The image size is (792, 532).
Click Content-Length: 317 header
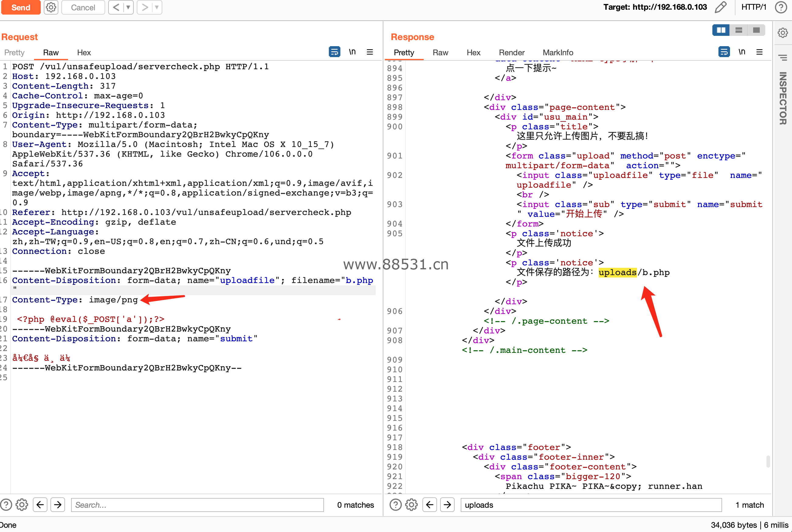64,86
